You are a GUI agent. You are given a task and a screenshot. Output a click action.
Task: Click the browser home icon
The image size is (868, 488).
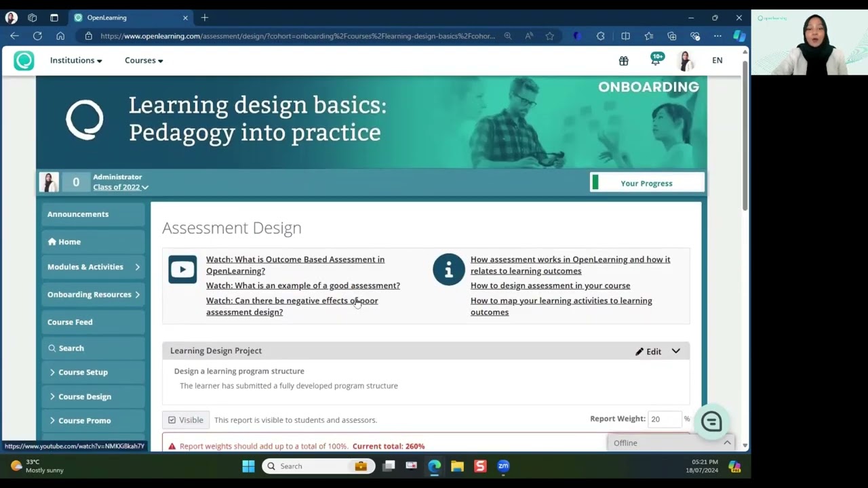point(60,36)
